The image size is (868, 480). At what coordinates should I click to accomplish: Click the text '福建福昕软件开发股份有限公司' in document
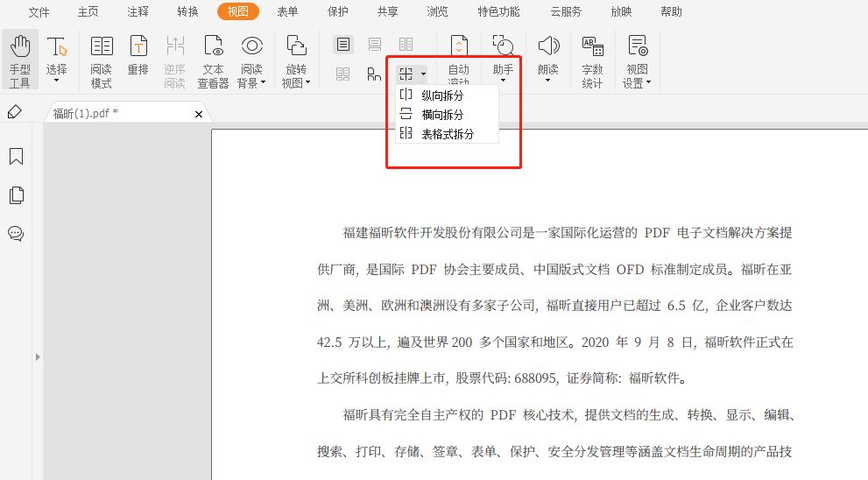pos(433,232)
